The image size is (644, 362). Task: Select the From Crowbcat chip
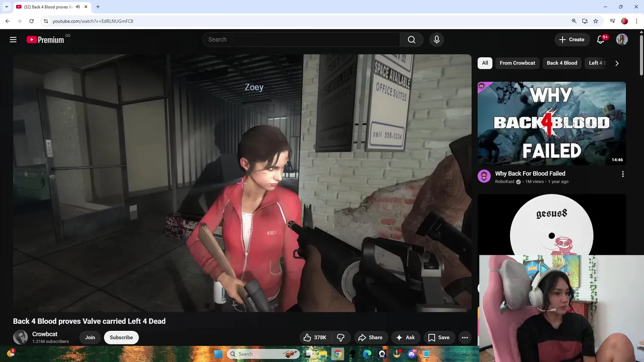[517, 63]
